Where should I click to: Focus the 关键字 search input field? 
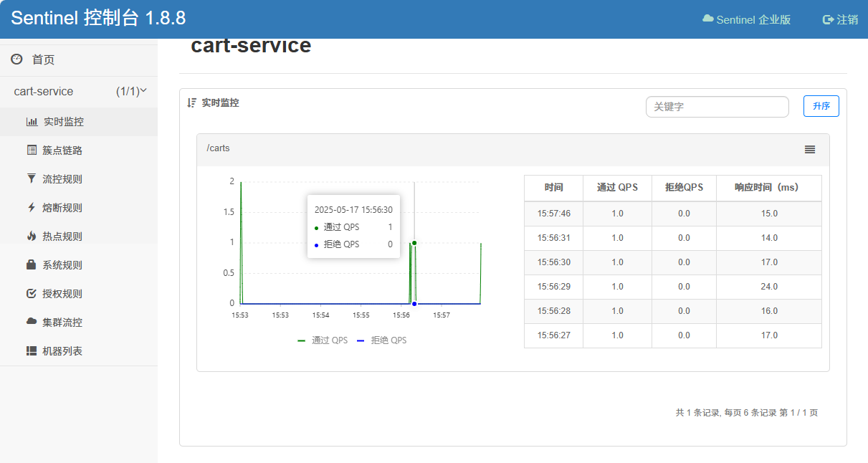[x=717, y=107]
